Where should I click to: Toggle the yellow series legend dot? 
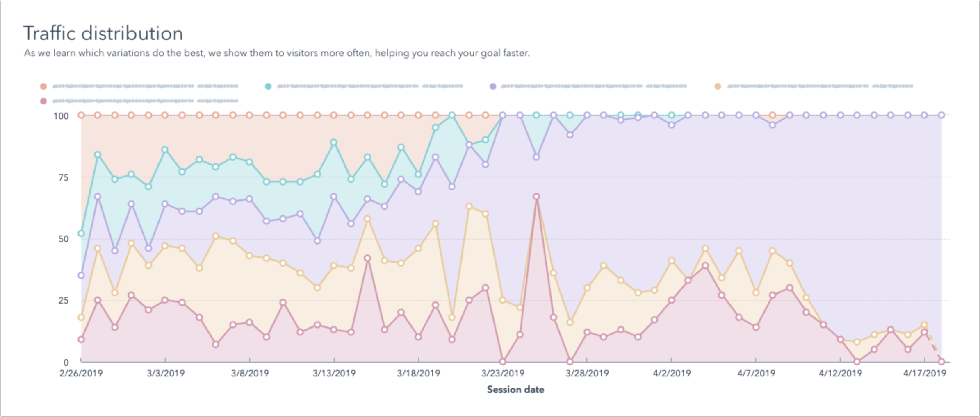718,86
